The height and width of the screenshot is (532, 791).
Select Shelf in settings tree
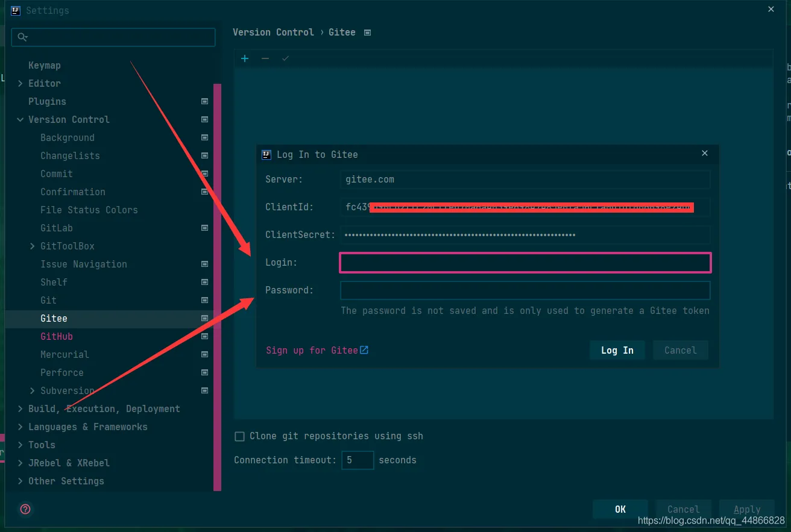(x=54, y=282)
